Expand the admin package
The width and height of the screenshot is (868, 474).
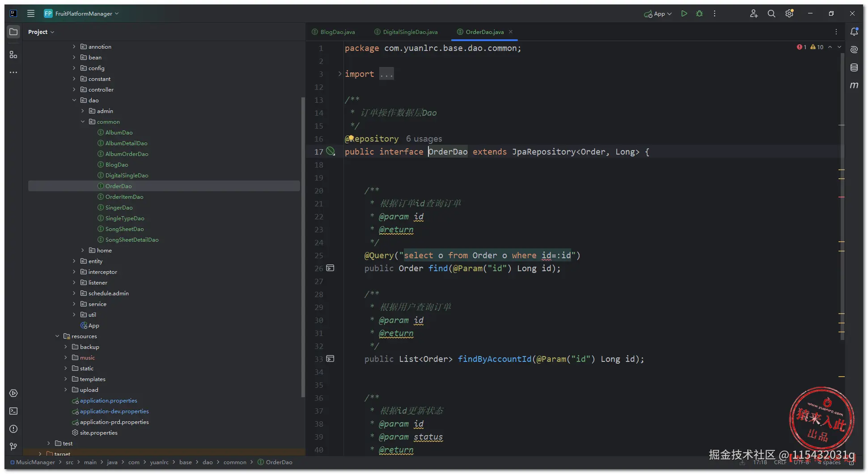click(83, 111)
